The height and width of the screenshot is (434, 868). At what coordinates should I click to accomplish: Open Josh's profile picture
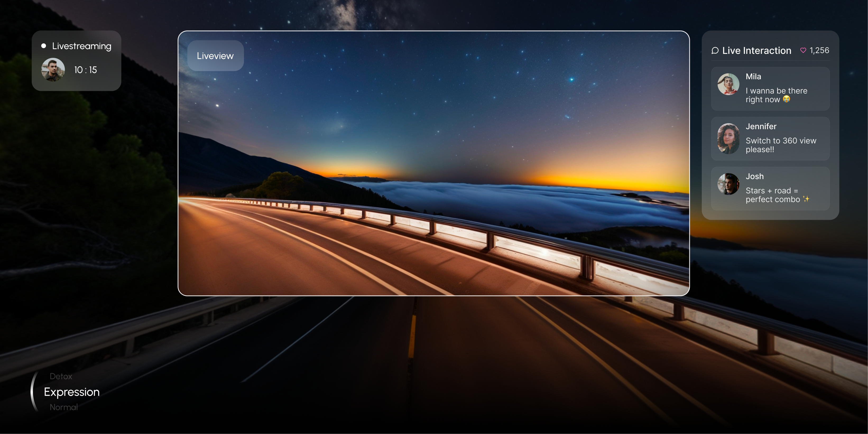point(728,184)
